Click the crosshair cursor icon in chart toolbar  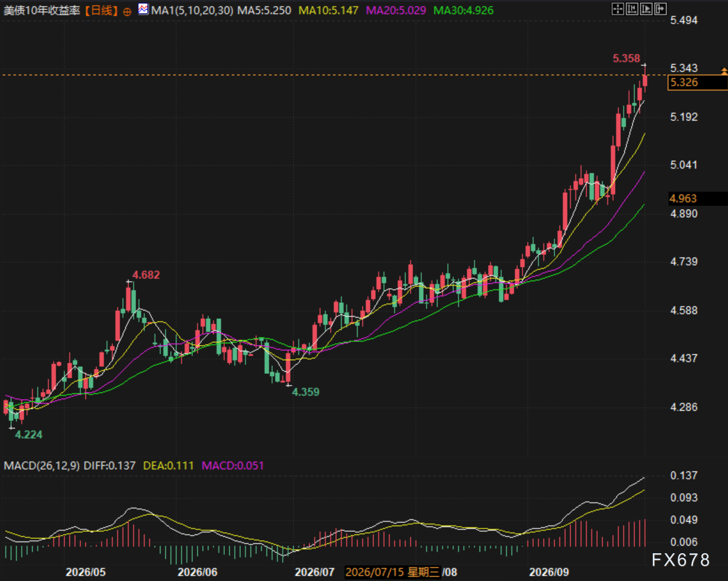click(617, 9)
